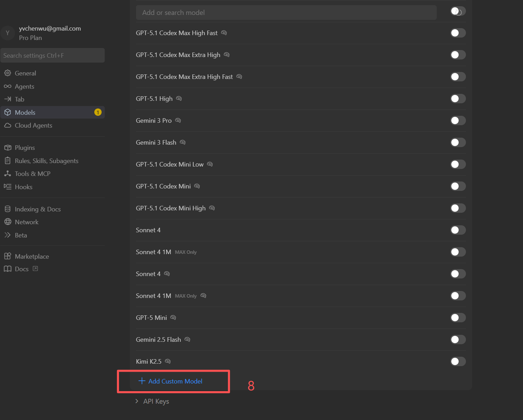This screenshot has width=523, height=420.
Task: Open the Agents settings page
Action: pyautogui.click(x=24, y=86)
